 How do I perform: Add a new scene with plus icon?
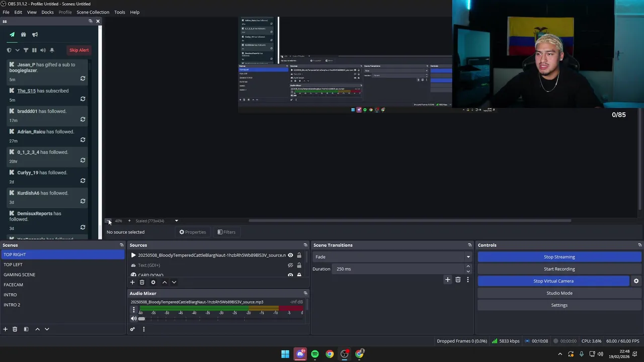(6, 329)
